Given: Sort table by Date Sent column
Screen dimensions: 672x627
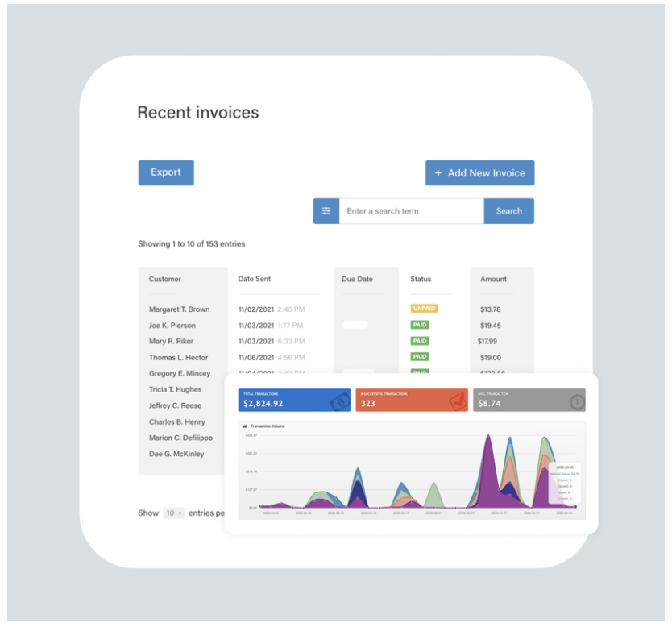Looking at the screenshot, I should point(255,280).
